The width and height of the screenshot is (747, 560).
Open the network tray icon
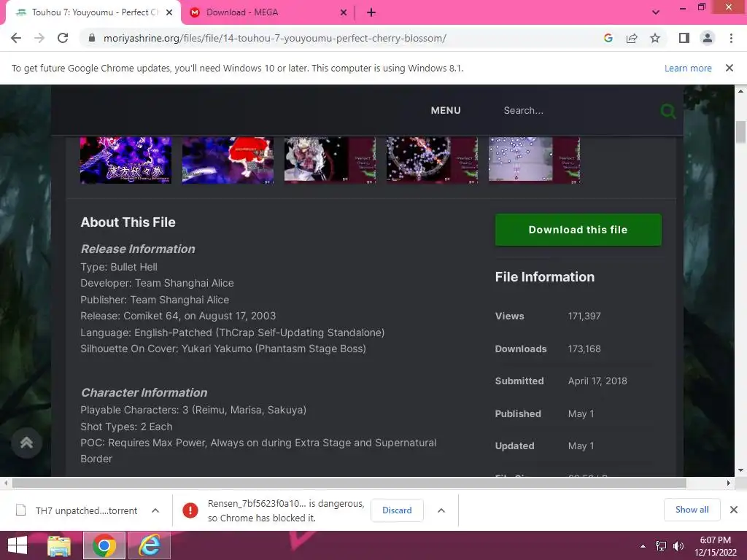[x=661, y=546]
